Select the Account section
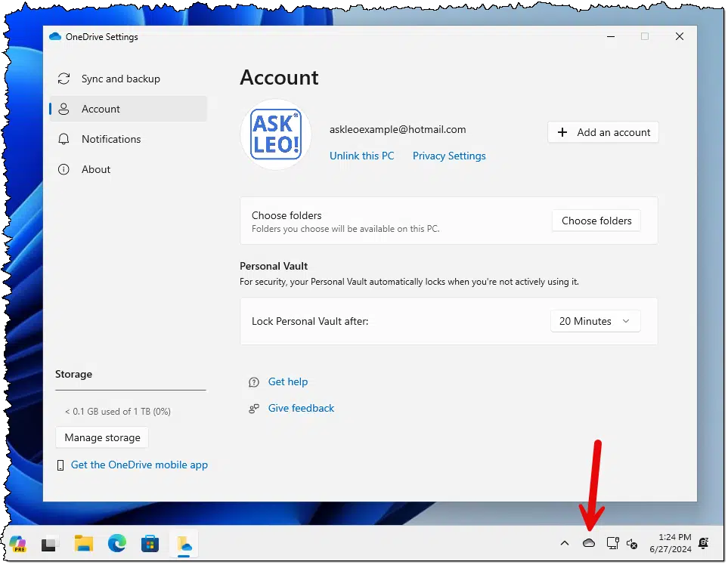 (x=128, y=109)
